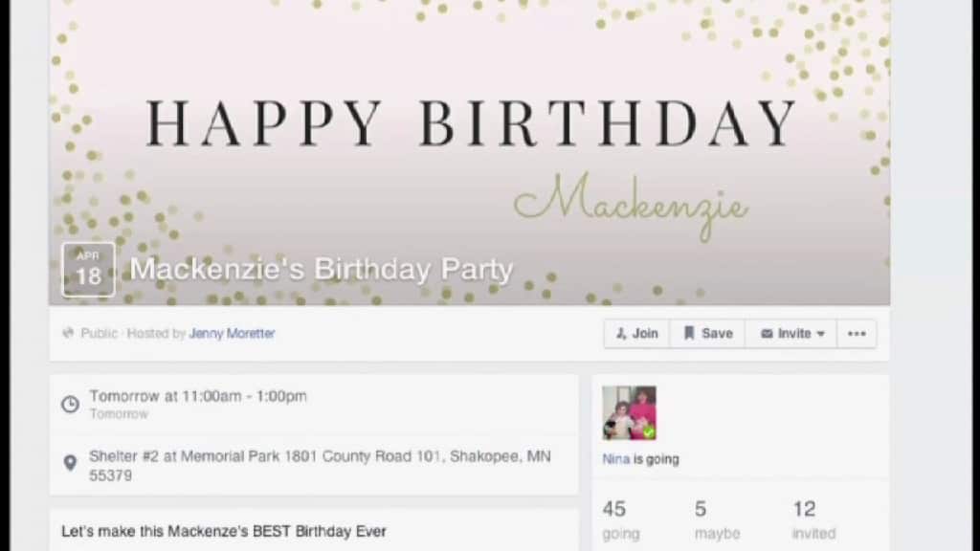This screenshot has width=980, height=551.
Task: Expand the Invite dropdown arrow
Action: 820,334
